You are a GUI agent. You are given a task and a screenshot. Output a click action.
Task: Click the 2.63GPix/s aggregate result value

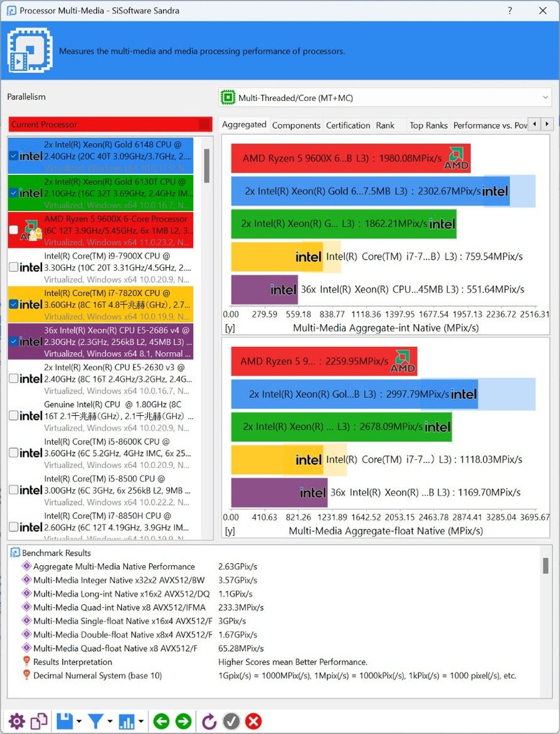click(x=238, y=566)
